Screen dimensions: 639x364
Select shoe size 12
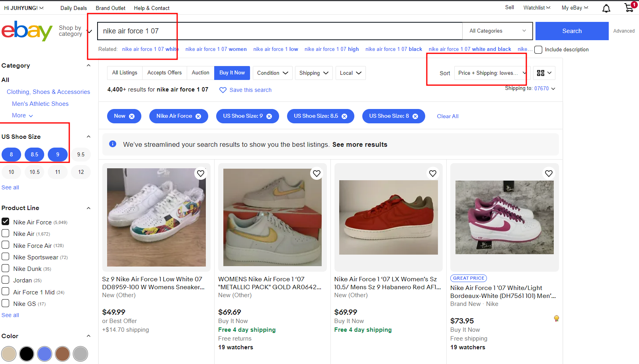coord(81,172)
